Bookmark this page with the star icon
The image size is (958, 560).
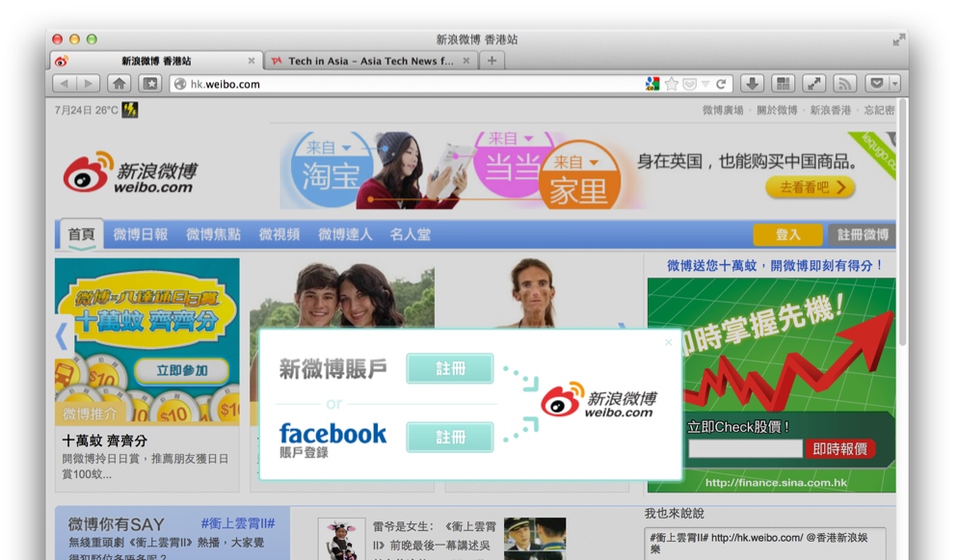tap(672, 84)
